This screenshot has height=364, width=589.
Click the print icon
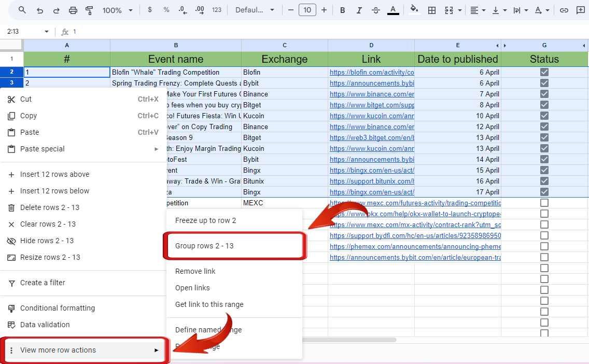[x=73, y=10]
